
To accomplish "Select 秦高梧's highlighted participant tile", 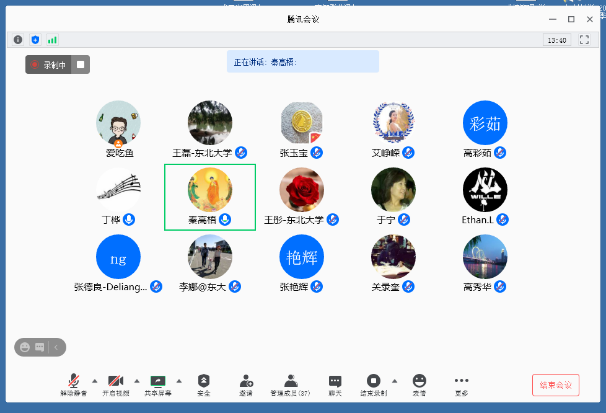I will point(210,197).
